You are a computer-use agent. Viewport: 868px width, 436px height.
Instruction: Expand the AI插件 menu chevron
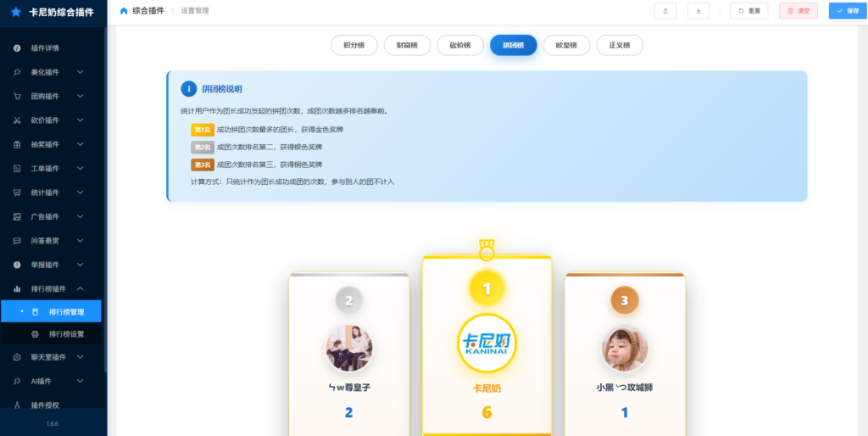point(81,381)
